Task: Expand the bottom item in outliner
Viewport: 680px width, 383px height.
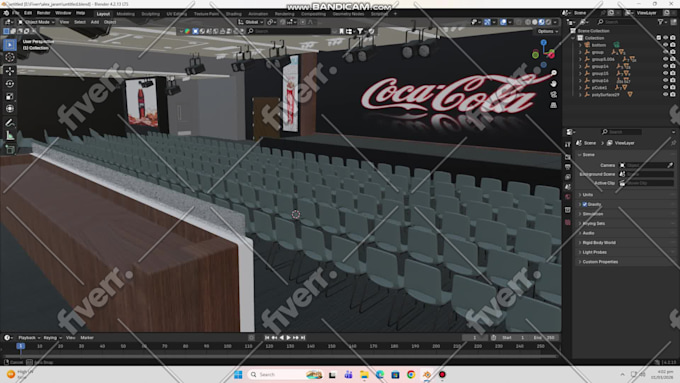Action: 580,45
